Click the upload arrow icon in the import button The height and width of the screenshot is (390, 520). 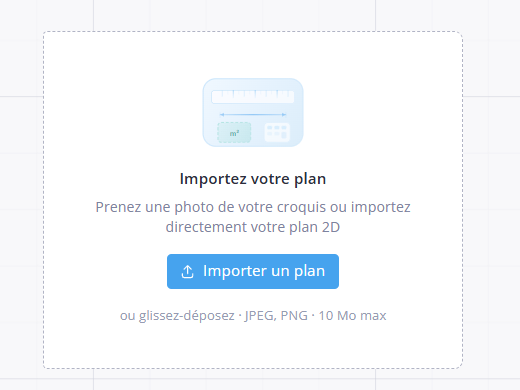[187, 272]
